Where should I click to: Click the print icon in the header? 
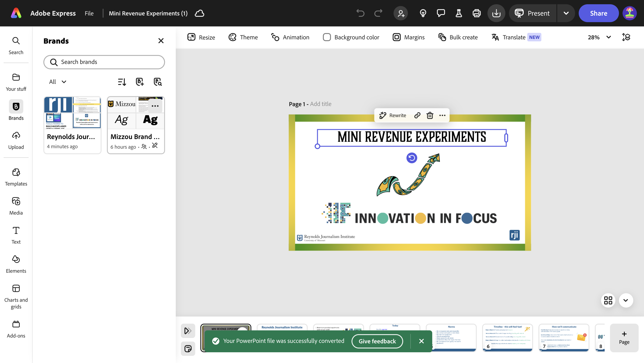[x=477, y=13]
